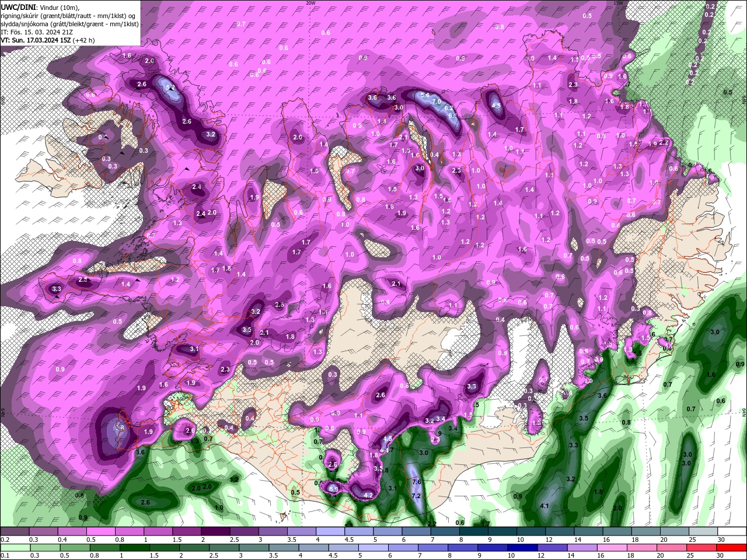747x560 pixels.
Task: Click the 'slydda/snjókoma' legend line
Action: [x=69, y=23]
